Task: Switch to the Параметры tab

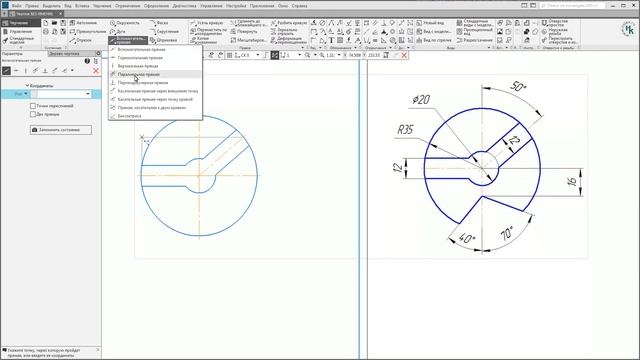Action: click(12, 53)
